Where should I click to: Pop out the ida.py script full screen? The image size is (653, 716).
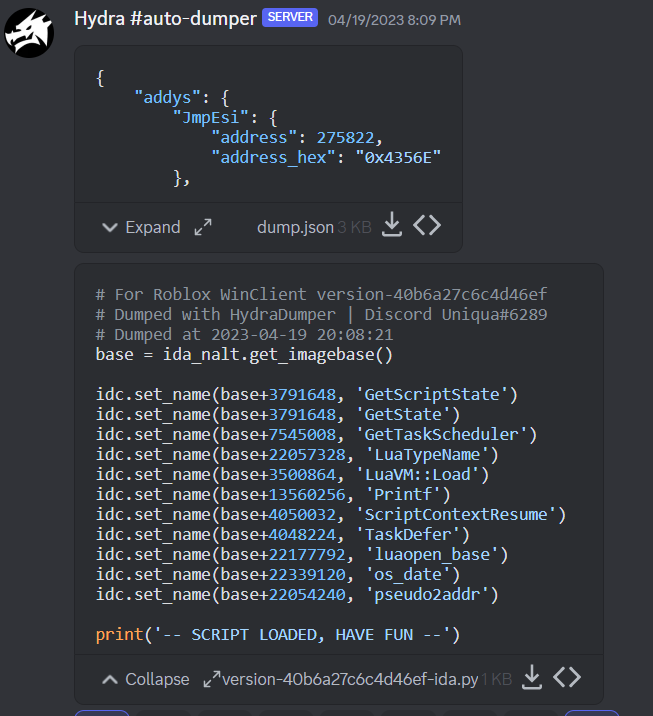tap(211, 679)
